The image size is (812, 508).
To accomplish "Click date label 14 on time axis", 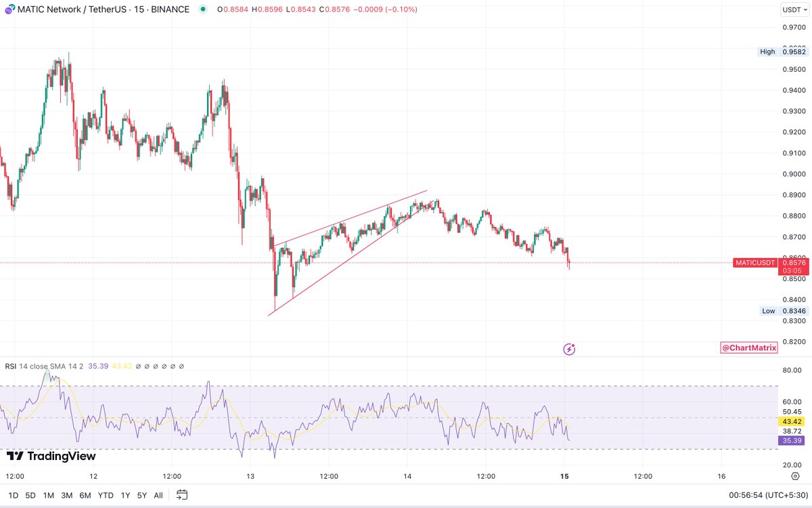I will [407, 476].
